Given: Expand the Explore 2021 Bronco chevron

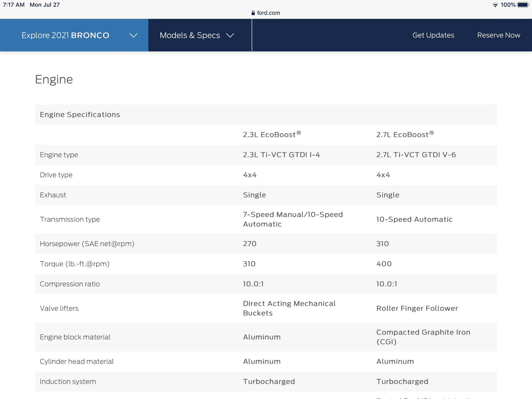Looking at the screenshot, I should click(133, 35).
